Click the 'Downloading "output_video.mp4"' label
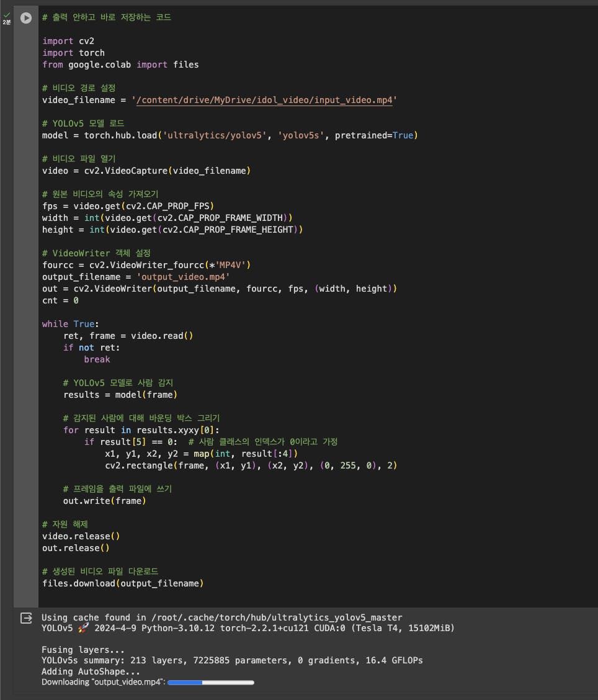Viewport: 598px width, 700px height. pos(104,682)
